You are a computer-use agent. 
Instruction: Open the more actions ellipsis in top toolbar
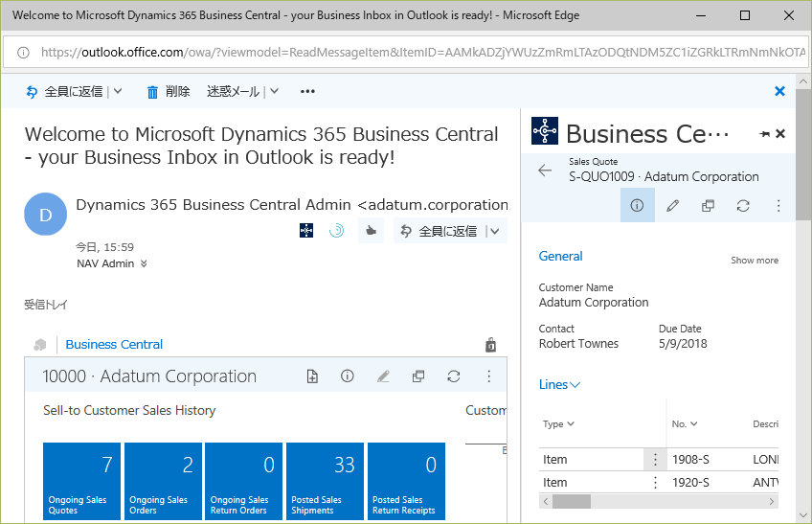tap(307, 91)
